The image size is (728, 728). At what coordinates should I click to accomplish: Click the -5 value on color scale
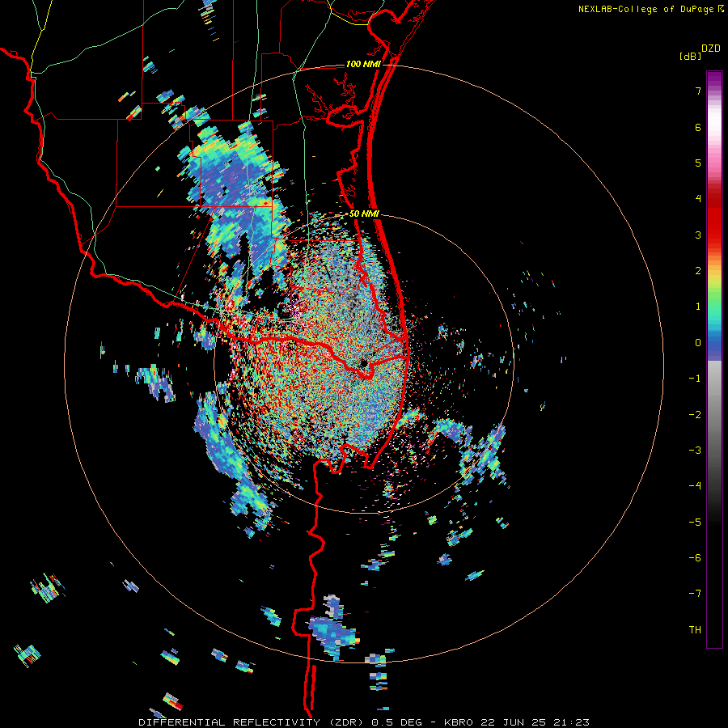coord(695,523)
